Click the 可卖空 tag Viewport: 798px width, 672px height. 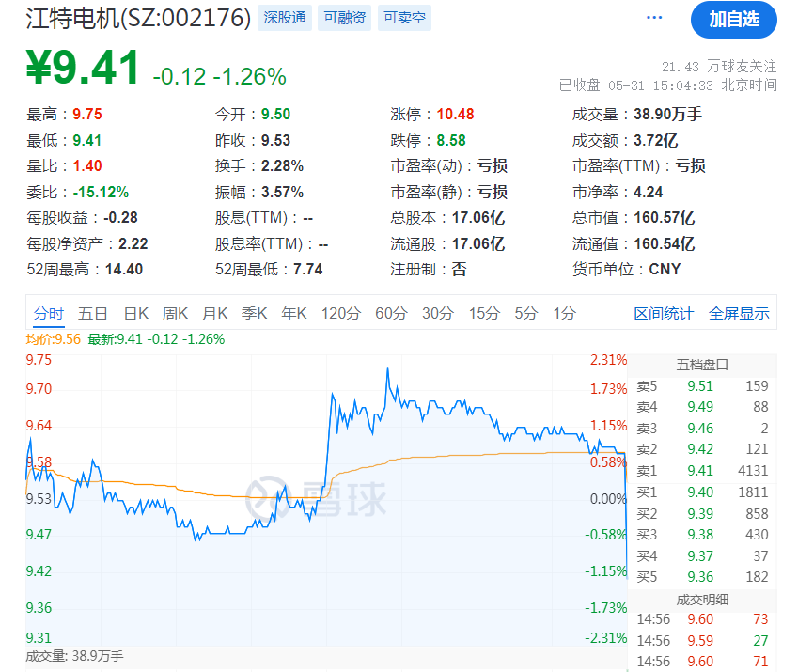404,18
